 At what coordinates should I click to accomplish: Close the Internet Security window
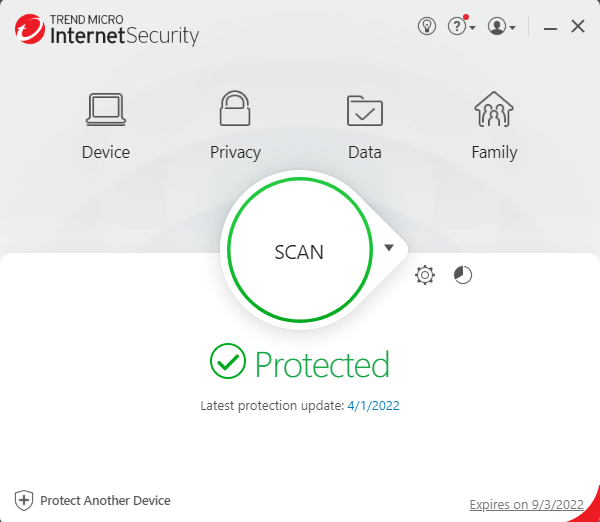pos(578,27)
